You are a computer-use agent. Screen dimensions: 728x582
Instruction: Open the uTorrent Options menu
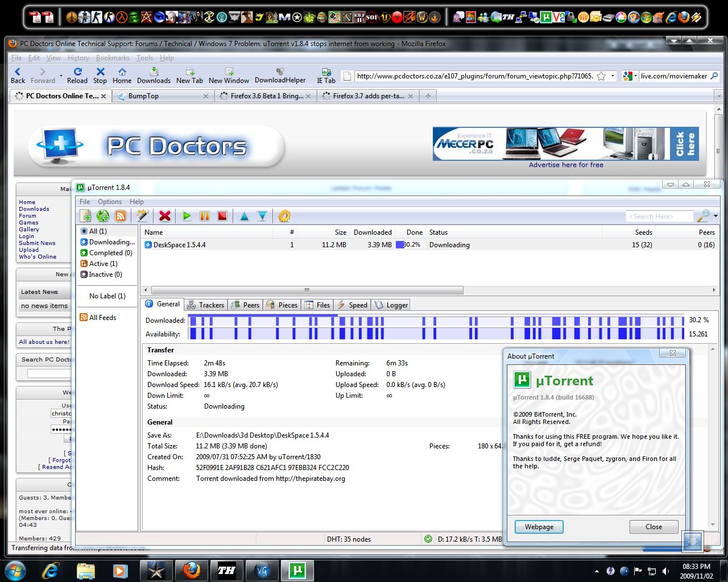(109, 202)
